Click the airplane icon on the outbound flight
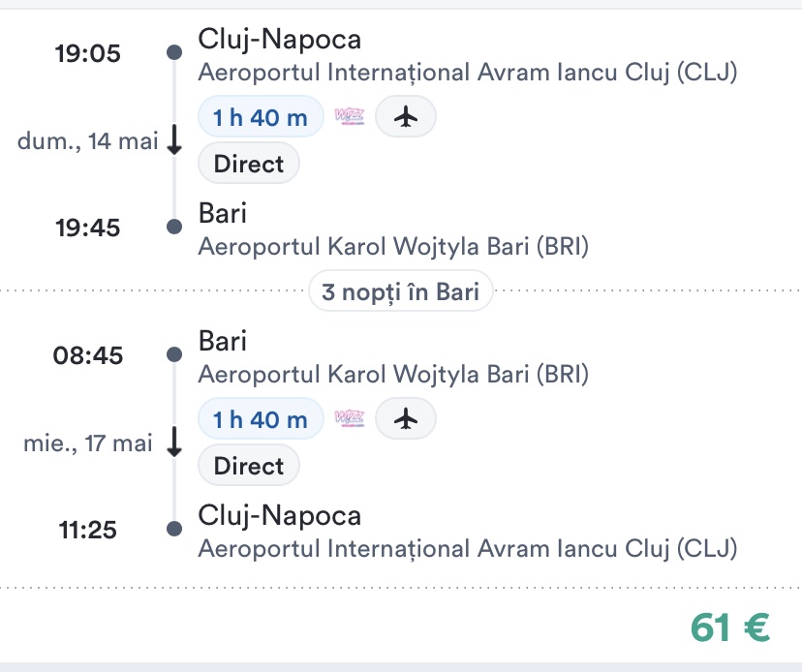The image size is (802, 672). pos(406,117)
